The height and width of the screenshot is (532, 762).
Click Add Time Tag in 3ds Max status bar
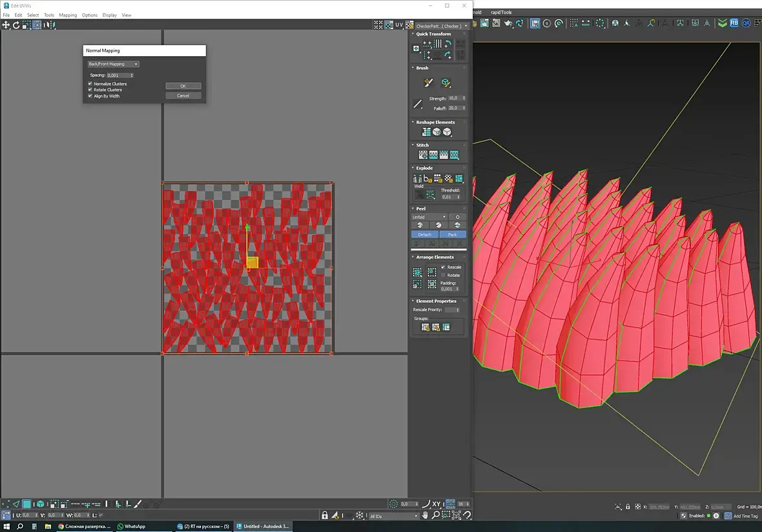coord(745,516)
